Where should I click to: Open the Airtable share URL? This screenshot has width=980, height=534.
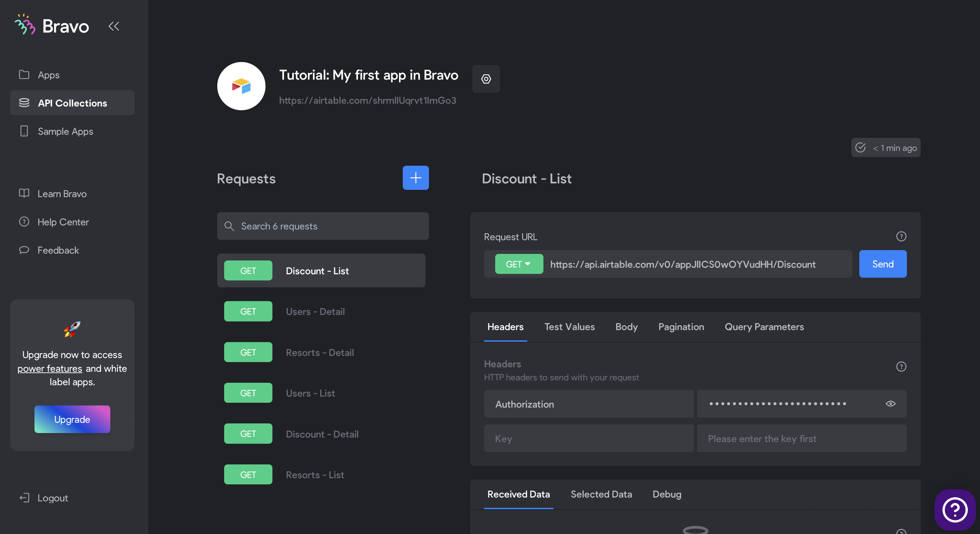pyautogui.click(x=368, y=100)
